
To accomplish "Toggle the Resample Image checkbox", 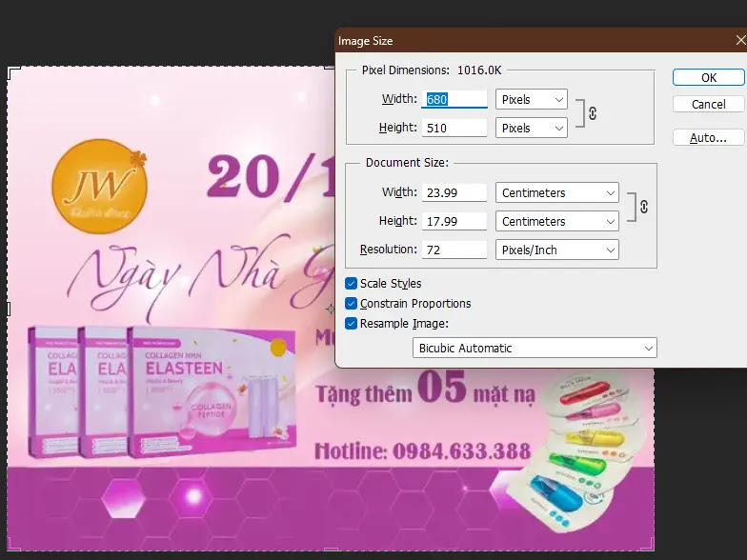I will [351, 324].
